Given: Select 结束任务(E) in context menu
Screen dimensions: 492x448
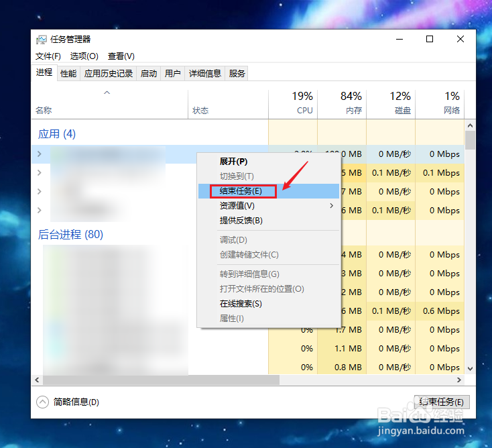Looking at the screenshot, I should [269, 191].
